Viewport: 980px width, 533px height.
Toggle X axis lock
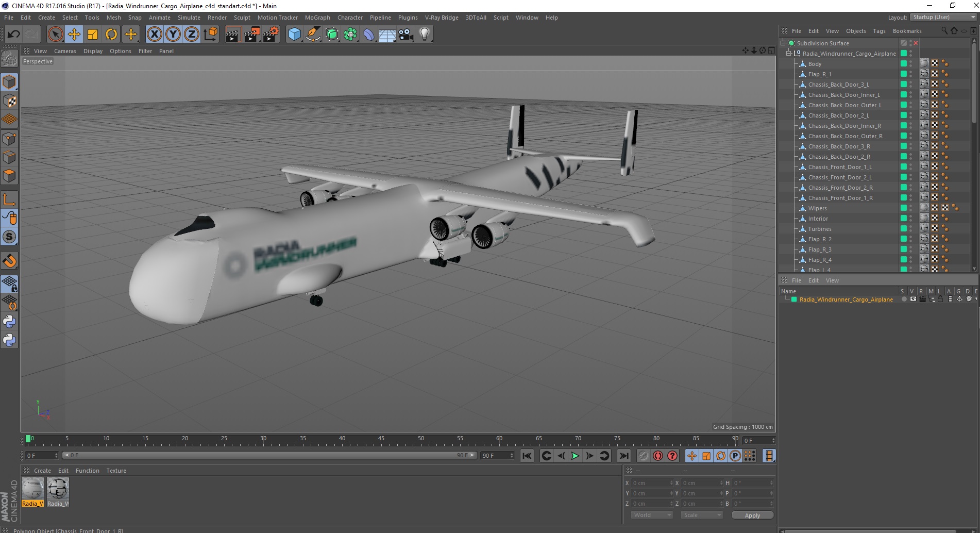[154, 35]
